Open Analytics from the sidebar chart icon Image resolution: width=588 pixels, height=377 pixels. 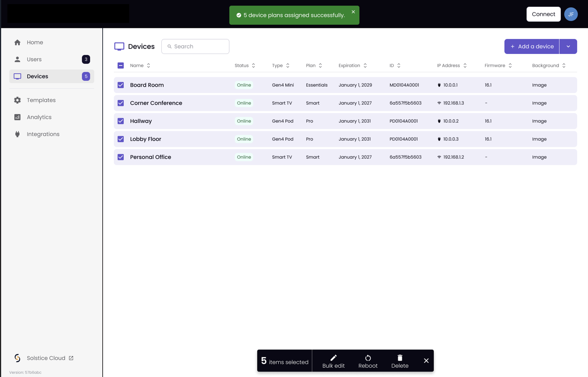pos(17,117)
